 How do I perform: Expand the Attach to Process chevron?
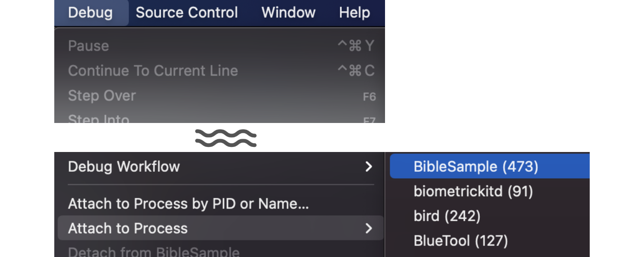click(x=368, y=228)
